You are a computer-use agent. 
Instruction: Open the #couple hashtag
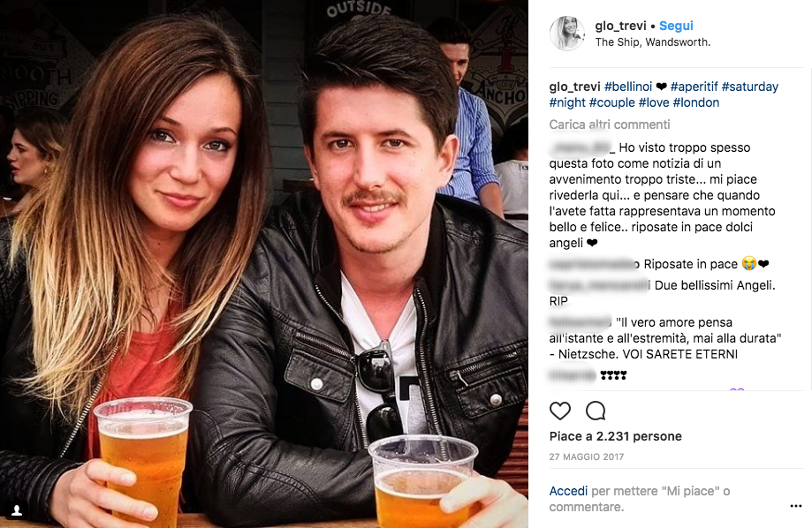coord(612,102)
